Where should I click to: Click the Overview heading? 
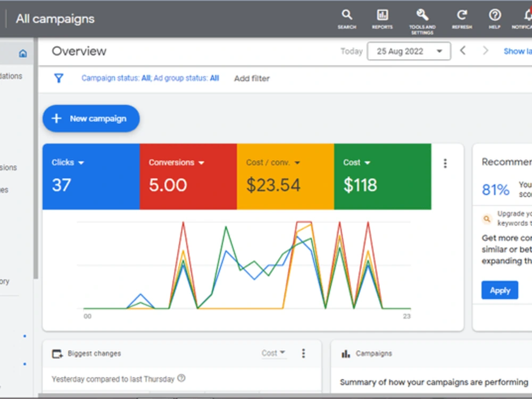79,51
